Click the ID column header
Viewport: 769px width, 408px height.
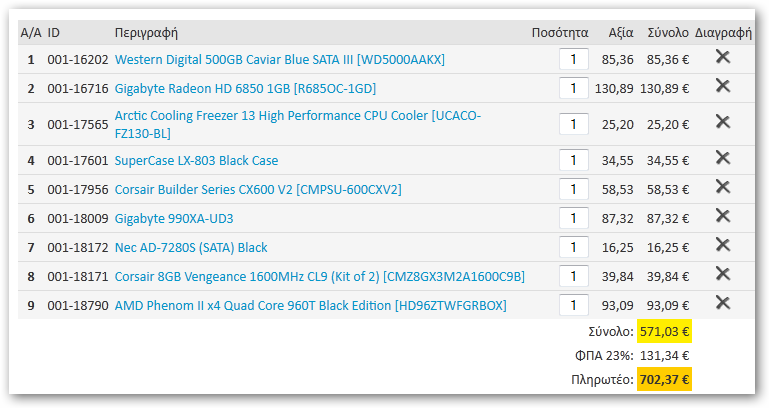tap(53, 33)
